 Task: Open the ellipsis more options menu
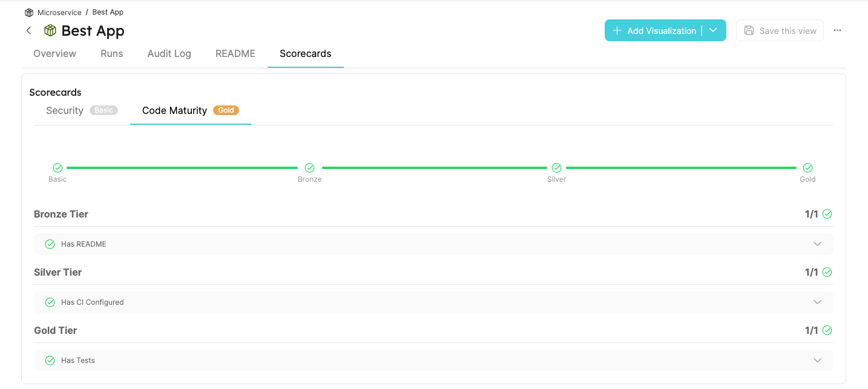click(837, 30)
